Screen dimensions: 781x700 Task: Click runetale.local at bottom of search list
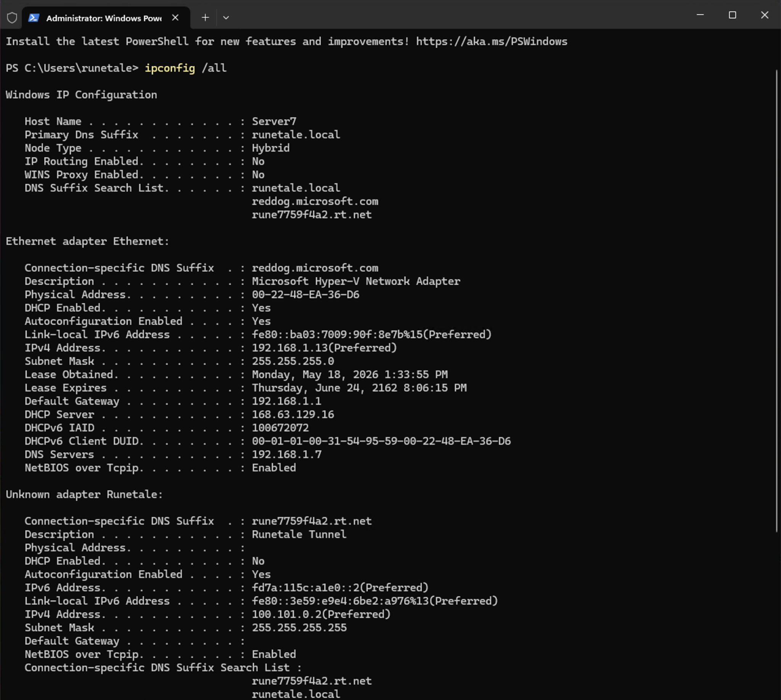click(296, 695)
